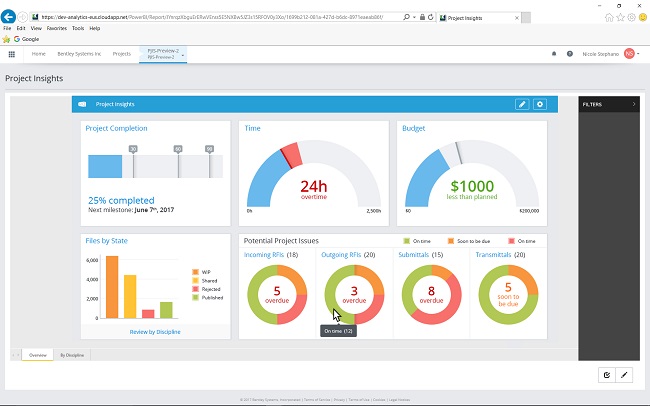The image size is (650, 406).
Task: Switch to the By Discipline tab
Action: click(x=71, y=355)
